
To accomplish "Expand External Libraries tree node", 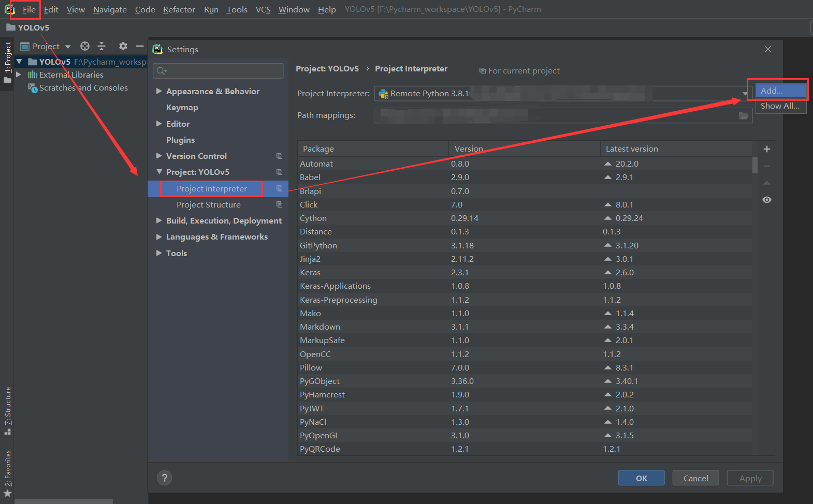I will pos(19,75).
